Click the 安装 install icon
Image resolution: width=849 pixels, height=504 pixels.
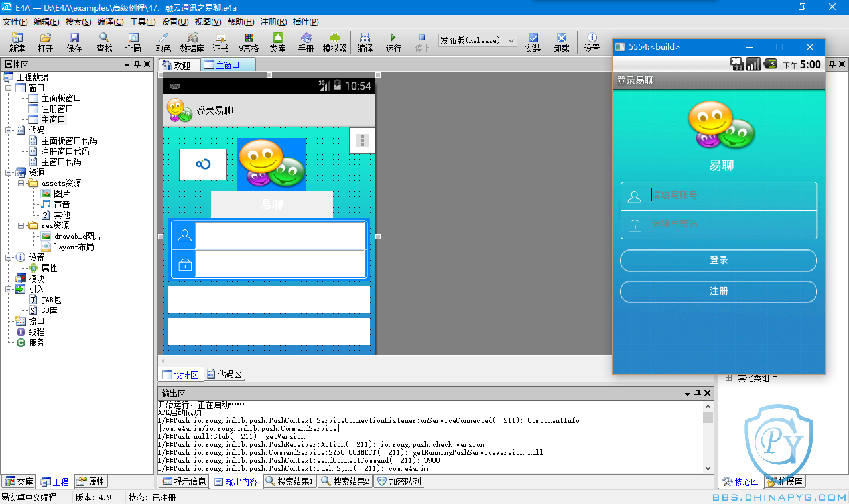(533, 42)
